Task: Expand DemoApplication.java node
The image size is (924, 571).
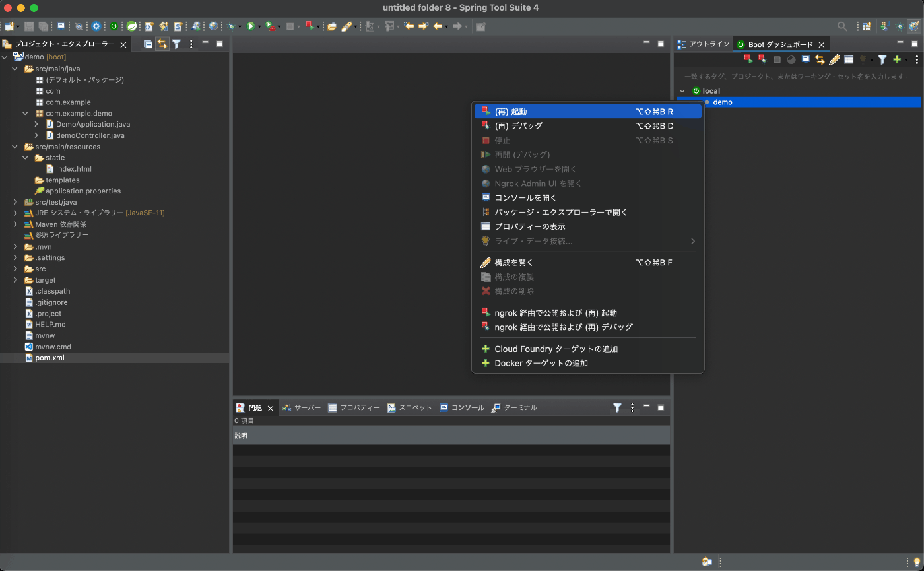Action: [36, 124]
